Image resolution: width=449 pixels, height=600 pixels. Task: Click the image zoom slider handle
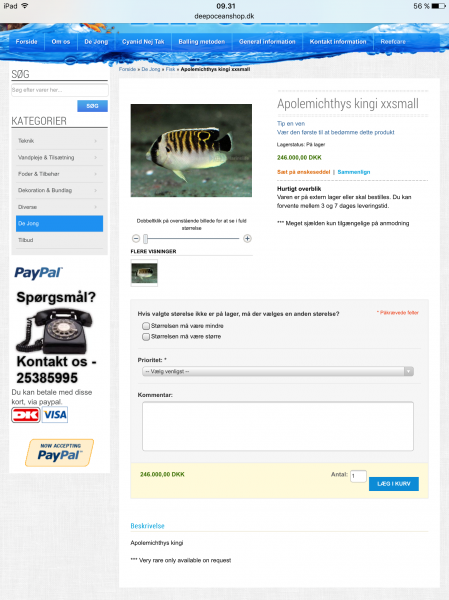145,239
